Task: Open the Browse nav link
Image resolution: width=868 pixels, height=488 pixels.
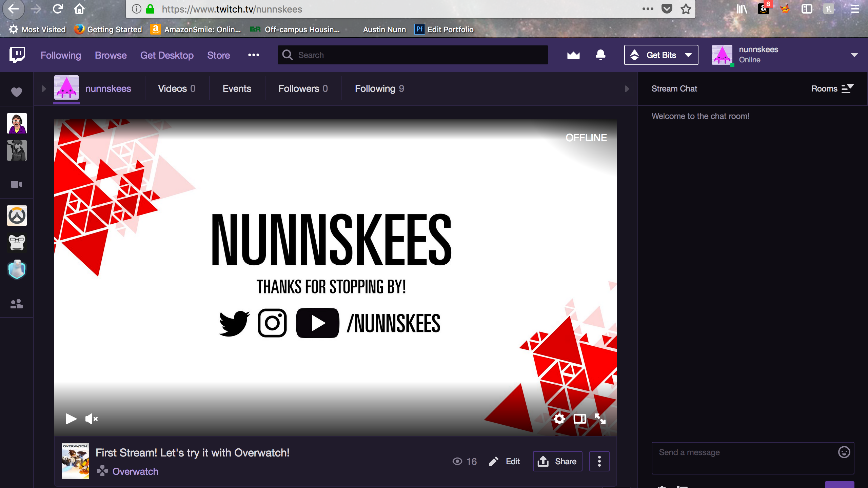Action: point(111,55)
